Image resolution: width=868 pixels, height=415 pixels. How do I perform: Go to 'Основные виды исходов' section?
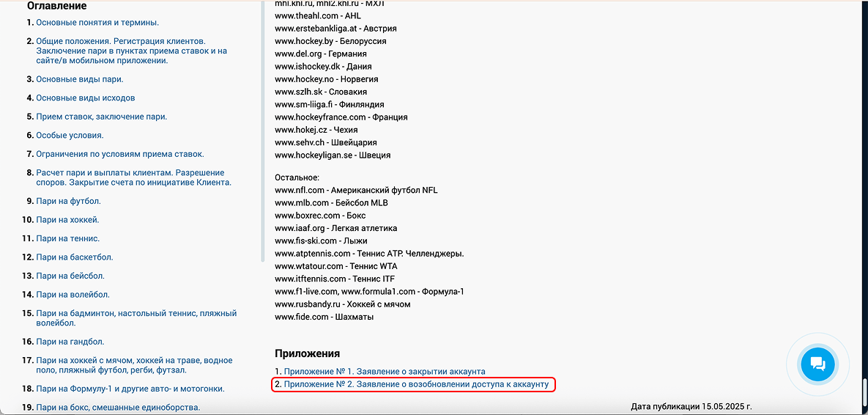[86, 98]
